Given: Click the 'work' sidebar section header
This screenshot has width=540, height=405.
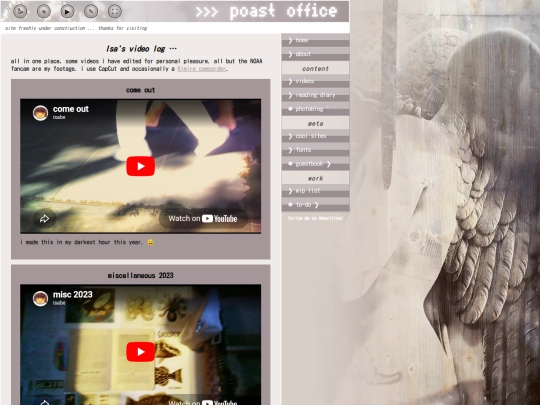Looking at the screenshot, I should pyautogui.click(x=315, y=178).
